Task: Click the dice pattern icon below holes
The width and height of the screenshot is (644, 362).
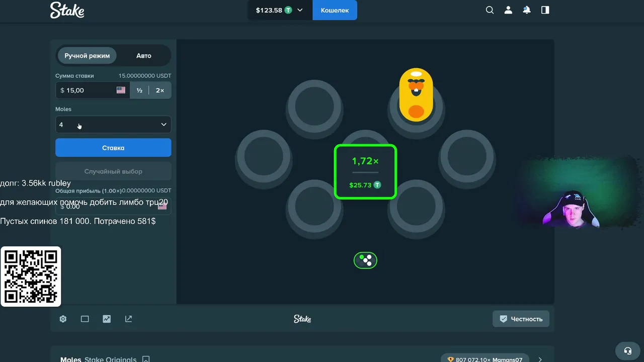Action: (x=365, y=260)
